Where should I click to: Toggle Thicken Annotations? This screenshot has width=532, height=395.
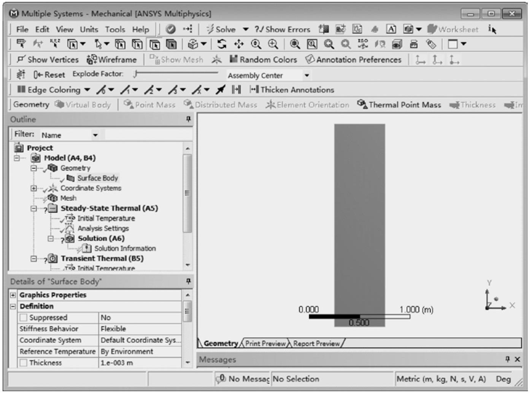tap(292, 90)
